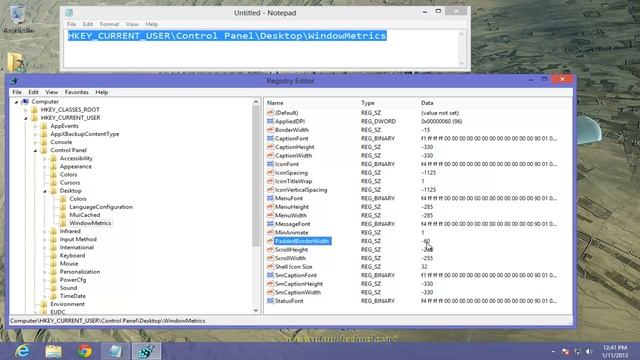
Task: Click the (Default) value icon
Action: point(270,113)
